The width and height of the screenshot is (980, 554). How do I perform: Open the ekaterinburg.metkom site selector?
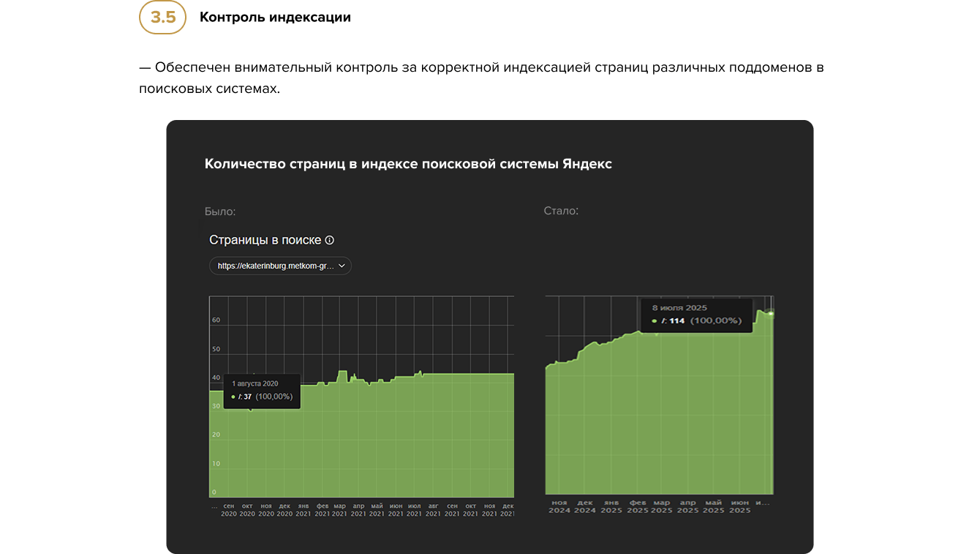point(276,266)
